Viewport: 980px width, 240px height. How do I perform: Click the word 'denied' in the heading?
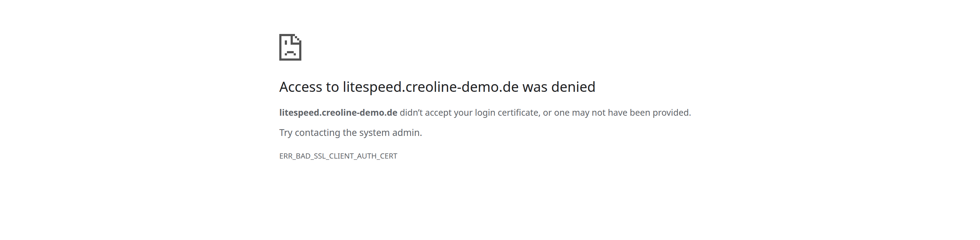coord(573,87)
